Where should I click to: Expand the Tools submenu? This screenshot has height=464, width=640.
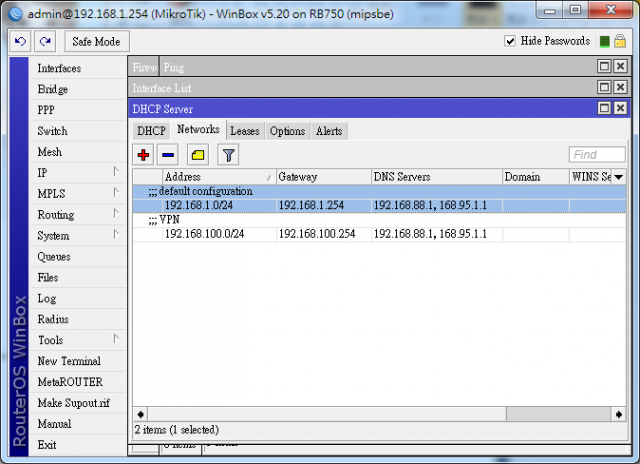116,339
